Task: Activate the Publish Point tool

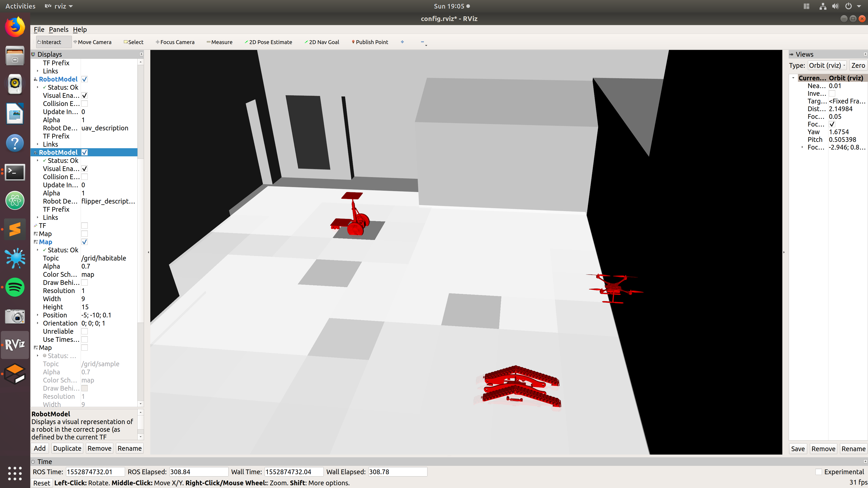Action: pyautogui.click(x=370, y=42)
